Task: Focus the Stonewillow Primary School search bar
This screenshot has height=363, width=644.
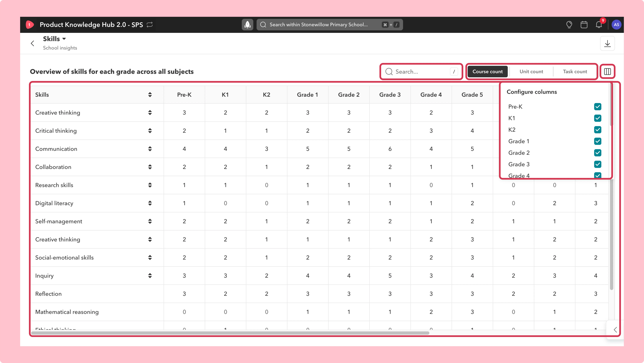Action: click(x=330, y=25)
